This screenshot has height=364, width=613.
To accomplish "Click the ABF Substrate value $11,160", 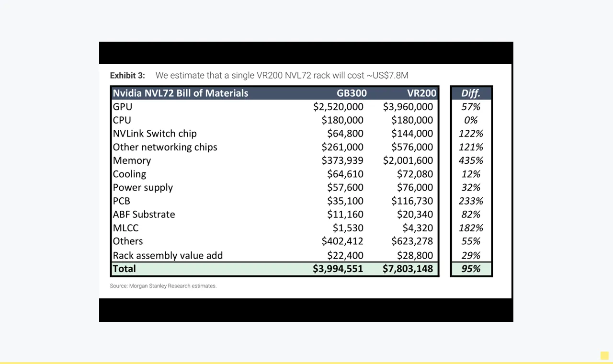I will click(345, 214).
